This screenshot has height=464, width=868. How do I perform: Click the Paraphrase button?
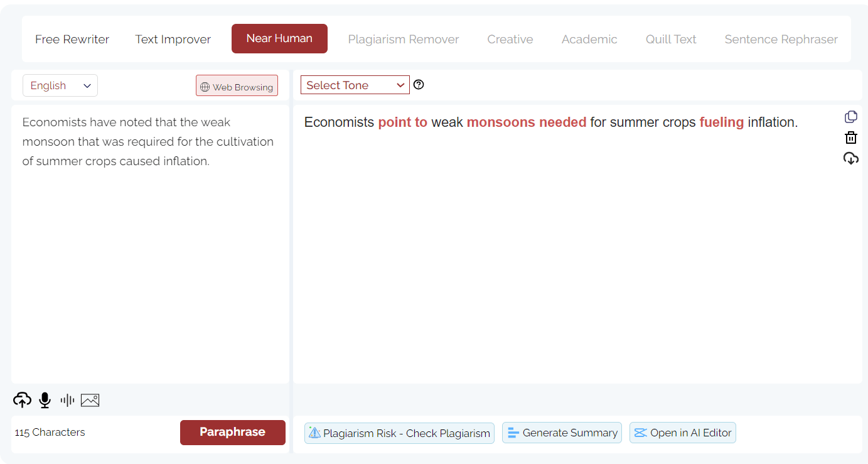(232, 432)
